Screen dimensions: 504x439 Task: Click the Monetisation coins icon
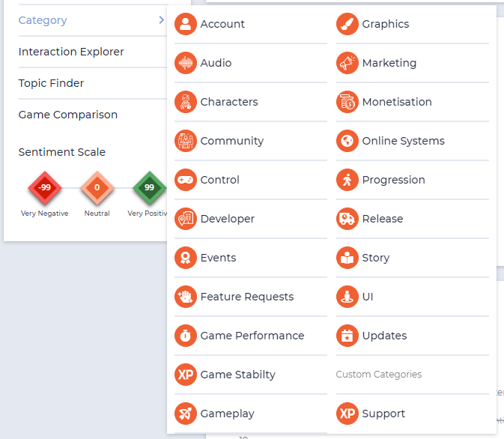click(x=347, y=102)
